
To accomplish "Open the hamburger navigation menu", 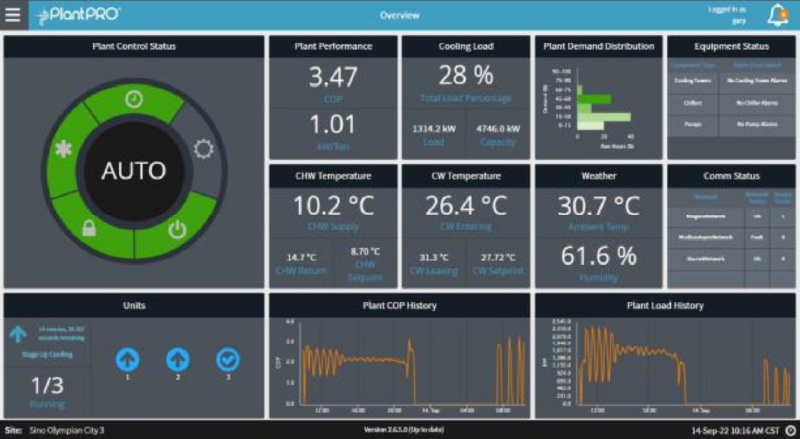I will (12, 15).
